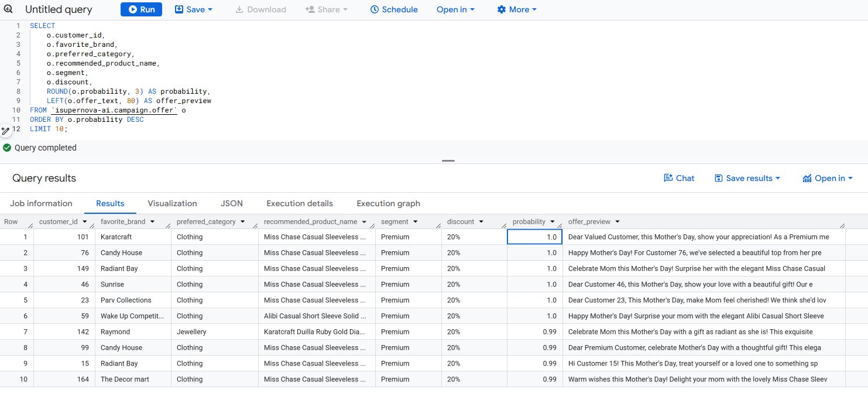Switch to the Job information tab
868x396 pixels.
pyautogui.click(x=41, y=203)
